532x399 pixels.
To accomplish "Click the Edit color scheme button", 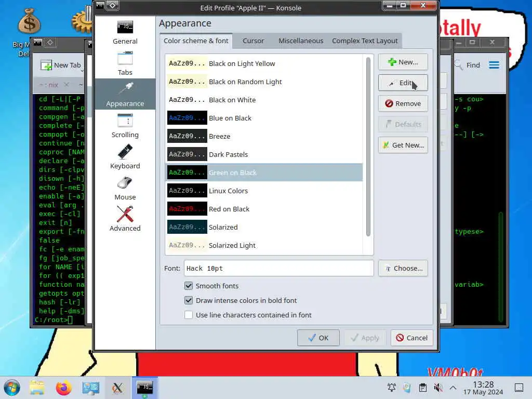I will pyautogui.click(x=403, y=83).
